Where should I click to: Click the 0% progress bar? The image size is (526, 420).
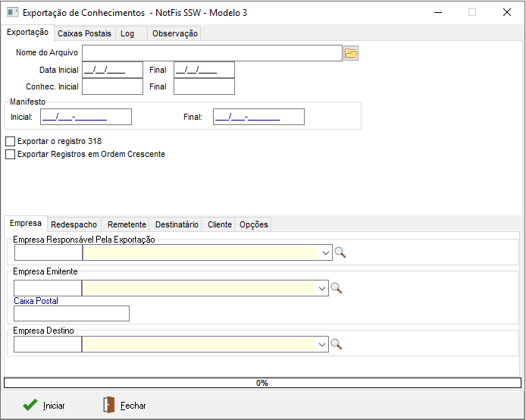262,383
